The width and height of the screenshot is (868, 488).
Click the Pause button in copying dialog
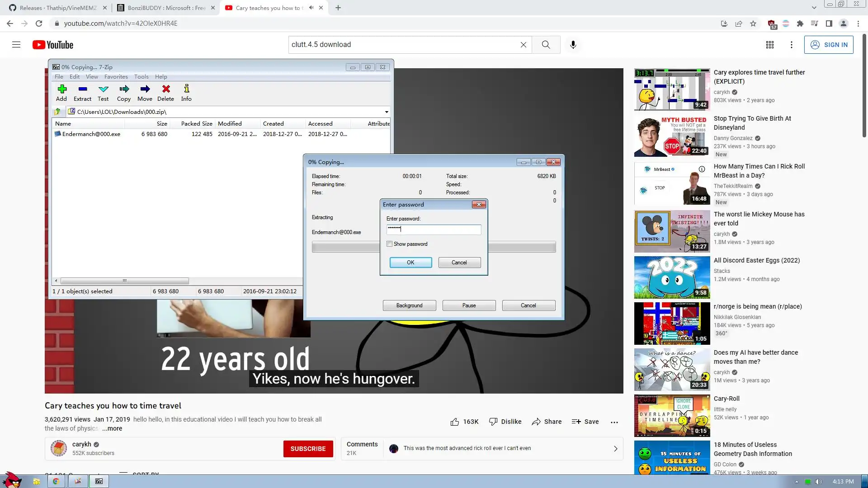click(x=469, y=305)
